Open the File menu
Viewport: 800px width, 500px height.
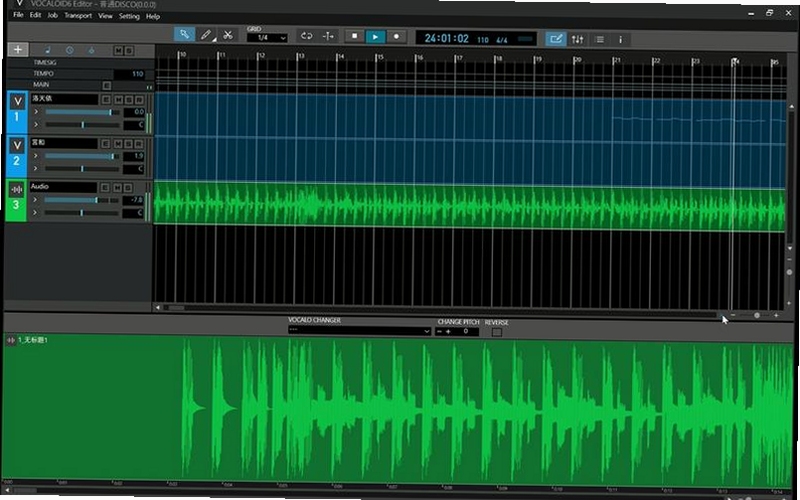[18, 15]
